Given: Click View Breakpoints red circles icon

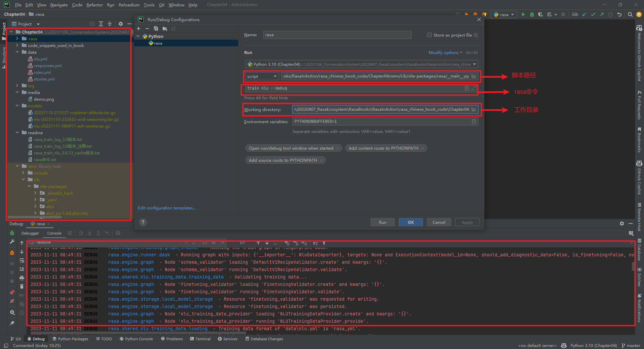Looking at the screenshot, I should pyautogui.click(x=12, y=292).
